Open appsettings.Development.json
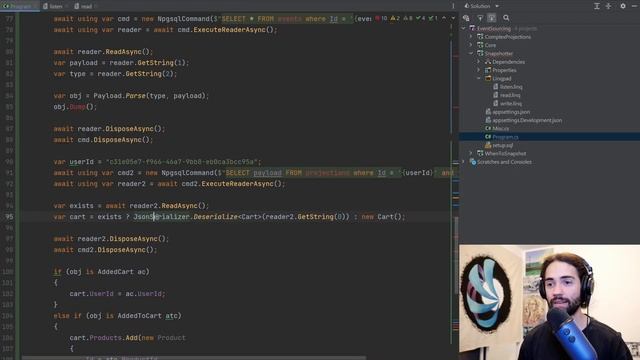The width and height of the screenshot is (640, 360). pos(527,120)
